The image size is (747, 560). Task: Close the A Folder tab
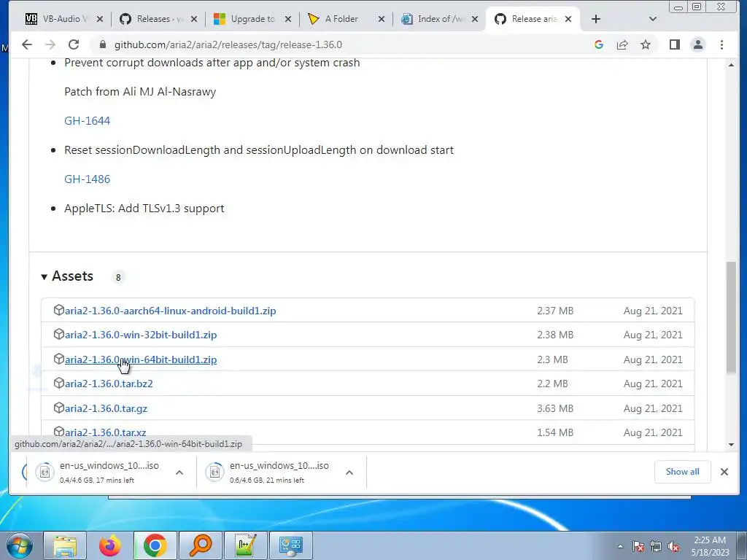[381, 19]
